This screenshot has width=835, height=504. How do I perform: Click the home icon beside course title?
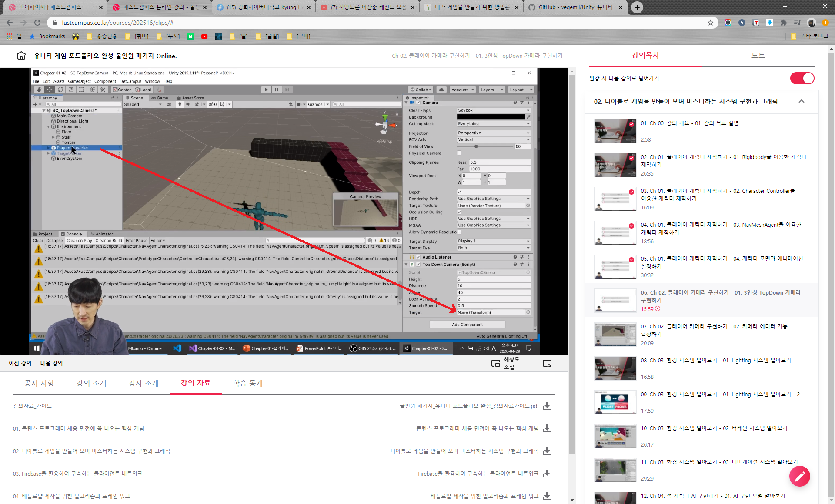point(21,56)
